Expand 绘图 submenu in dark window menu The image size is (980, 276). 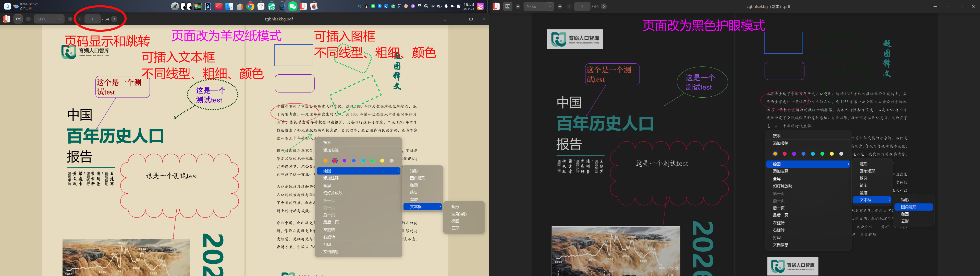coord(808,164)
